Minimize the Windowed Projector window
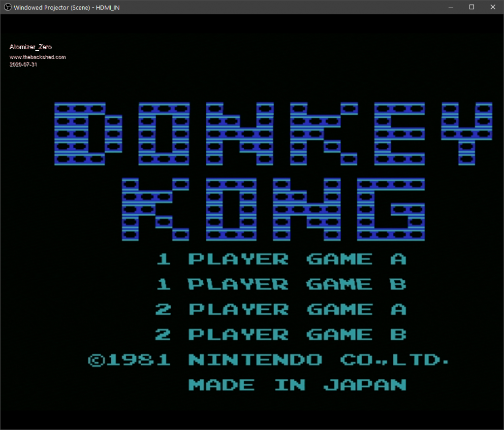The image size is (504, 430). tap(451, 7)
